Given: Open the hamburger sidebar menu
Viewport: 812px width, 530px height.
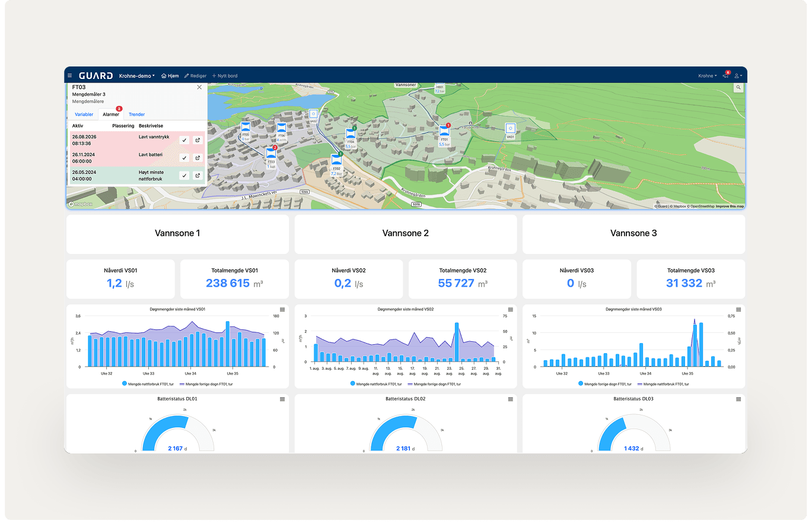Looking at the screenshot, I should point(70,76).
